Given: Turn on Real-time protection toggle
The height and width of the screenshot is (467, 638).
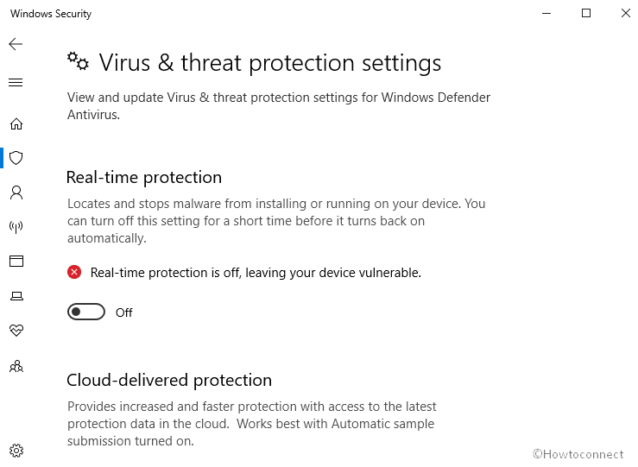Looking at the screenshot, I should 86,312.
